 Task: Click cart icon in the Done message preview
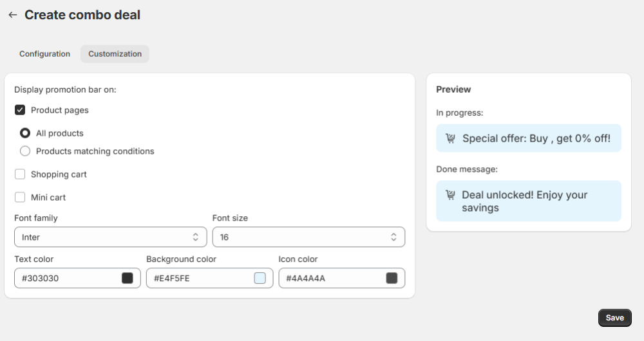(450, 195)
